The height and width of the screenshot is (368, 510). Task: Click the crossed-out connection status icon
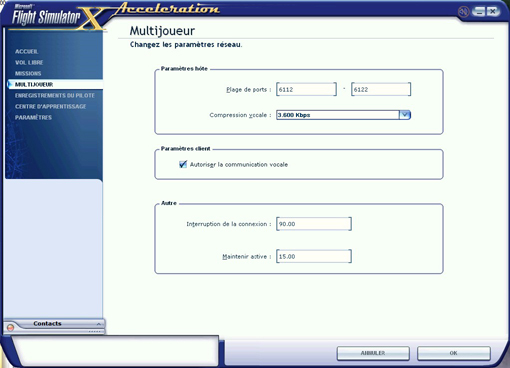pos(463,12)
